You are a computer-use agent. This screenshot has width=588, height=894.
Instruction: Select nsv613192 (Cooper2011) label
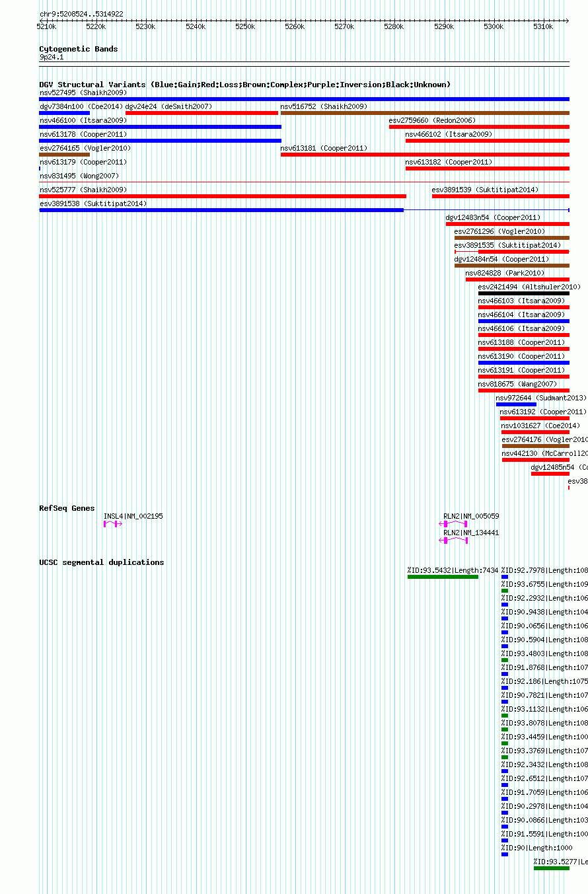[543, 412]
